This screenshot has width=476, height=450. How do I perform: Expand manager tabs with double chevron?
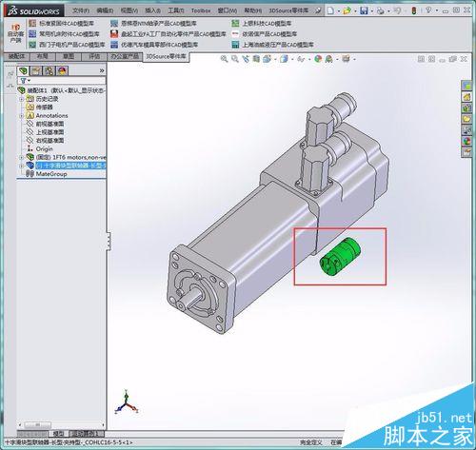(102, 70)
